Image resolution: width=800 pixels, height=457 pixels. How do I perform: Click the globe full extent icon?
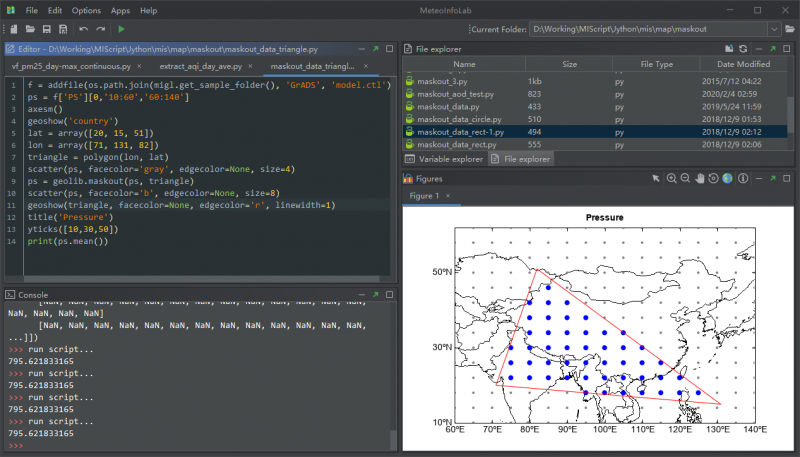pos(728,178)
